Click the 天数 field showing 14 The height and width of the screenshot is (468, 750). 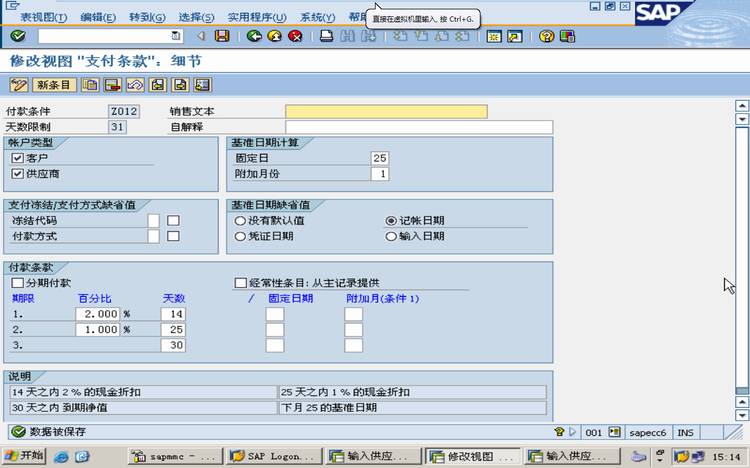[x=173, y=314]
